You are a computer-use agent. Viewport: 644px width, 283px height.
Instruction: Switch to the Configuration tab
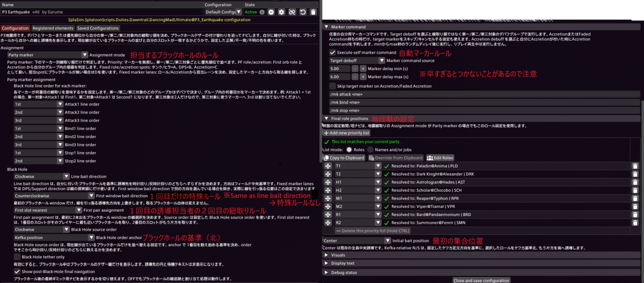[x=15, y=28]
